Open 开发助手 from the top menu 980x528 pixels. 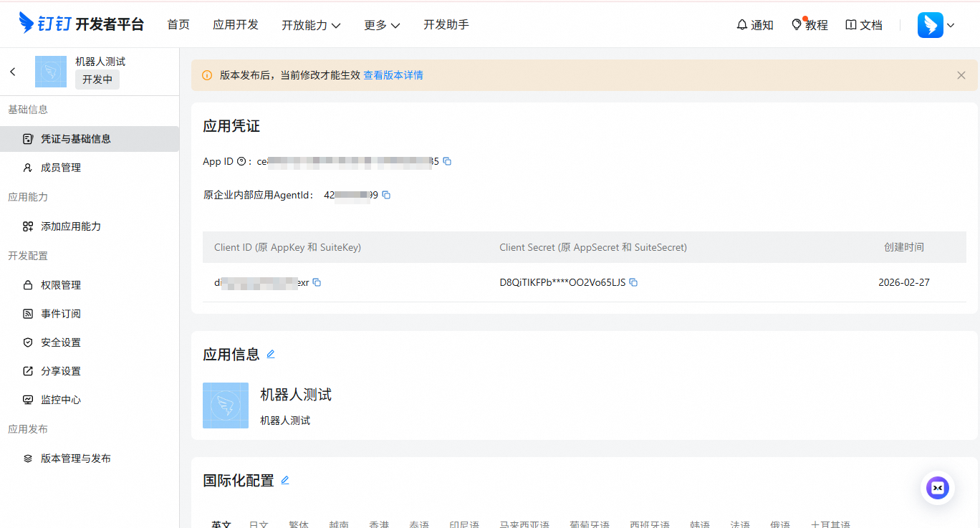pyautogui.click(x=446, y=24)
